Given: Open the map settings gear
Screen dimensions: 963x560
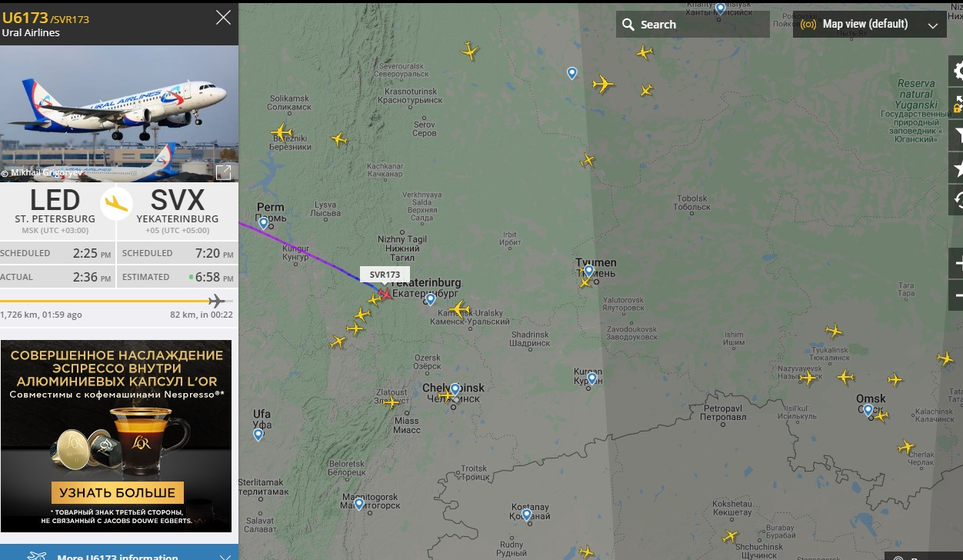Looking at the screenshot, I should tap(958, 72).
